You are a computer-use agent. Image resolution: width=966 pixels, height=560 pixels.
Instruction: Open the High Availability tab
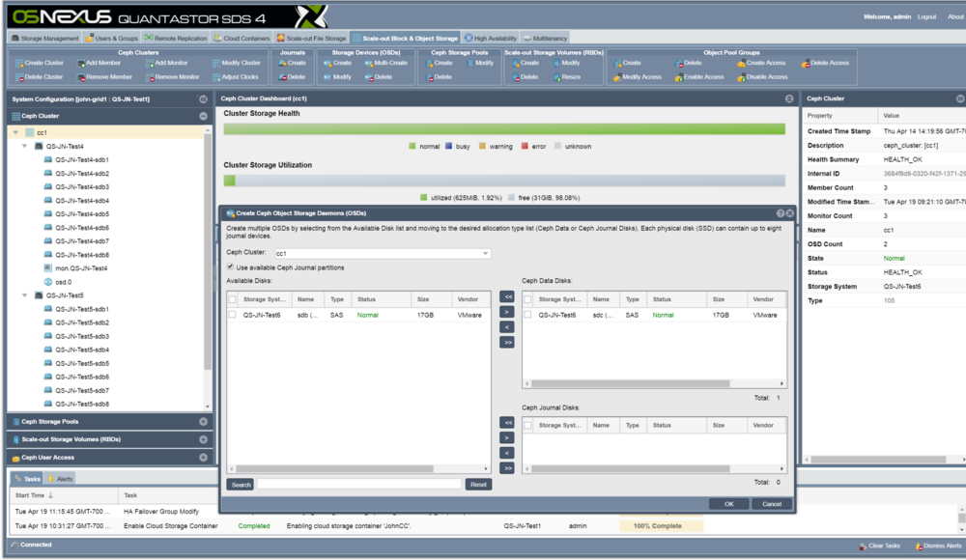point(491,39)
